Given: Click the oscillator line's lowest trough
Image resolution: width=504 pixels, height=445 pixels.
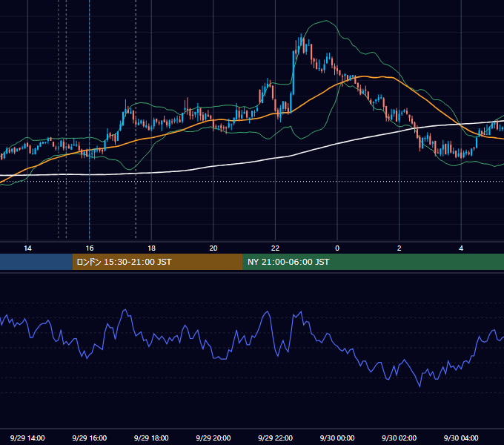Looking at the screenshot, I should [420, 386].
